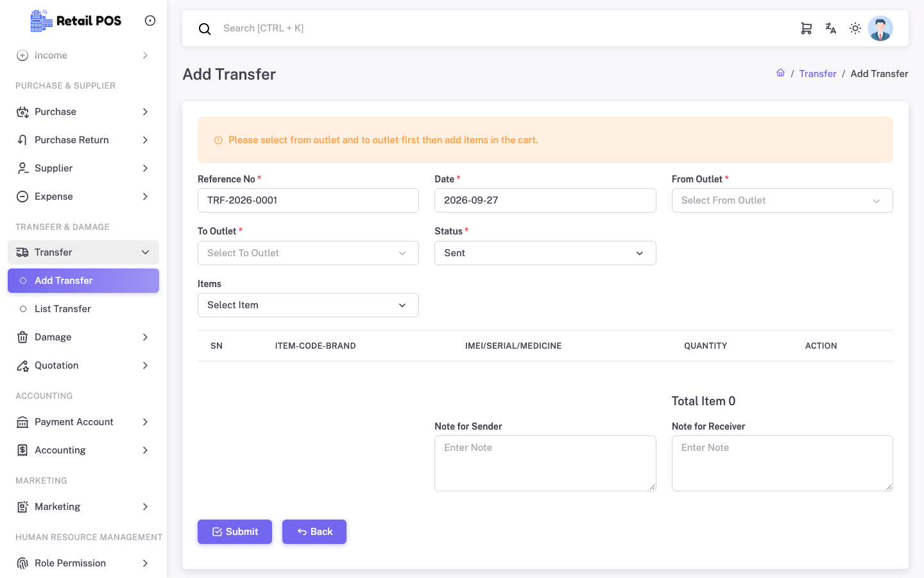
Task: Focus the Note for Receiver textarea
Action: coord(782,463)
